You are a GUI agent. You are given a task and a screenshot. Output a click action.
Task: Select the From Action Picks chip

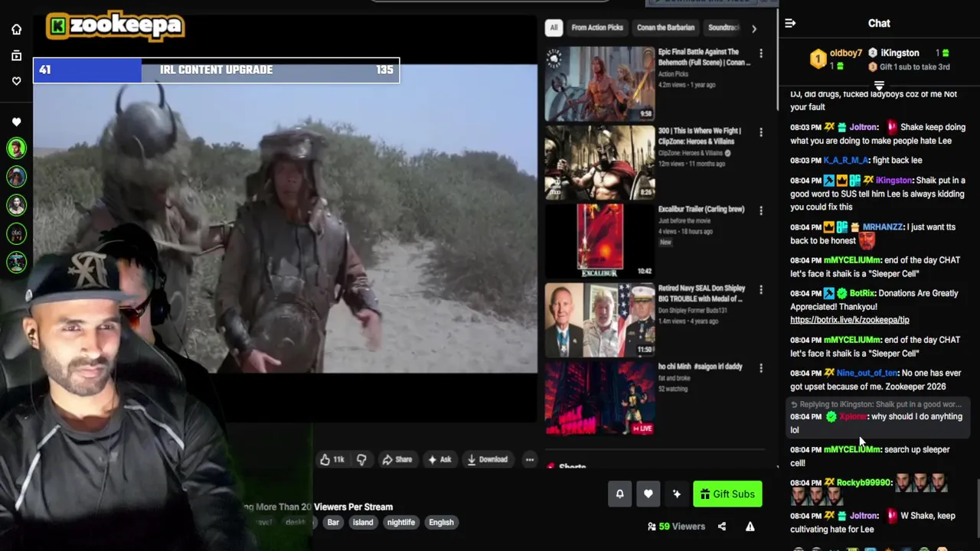(x=597, y=28)
